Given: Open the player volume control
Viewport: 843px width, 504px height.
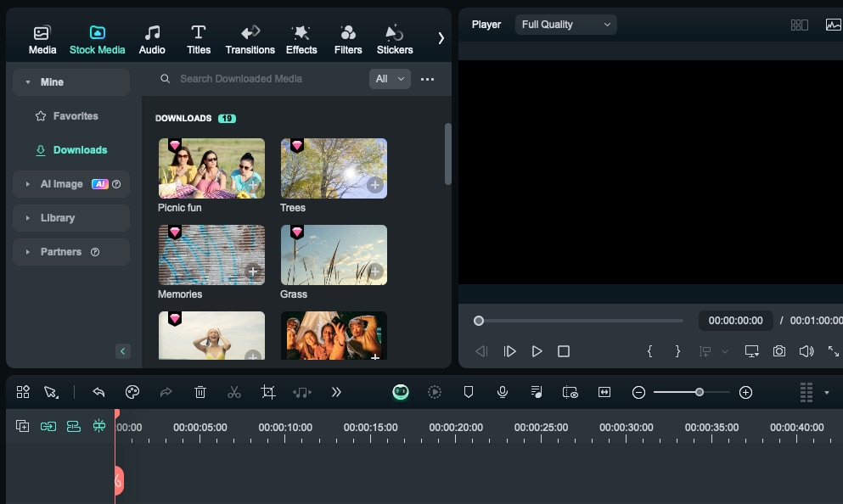Looking at the screenshot, I should click(x=806, y=351).
